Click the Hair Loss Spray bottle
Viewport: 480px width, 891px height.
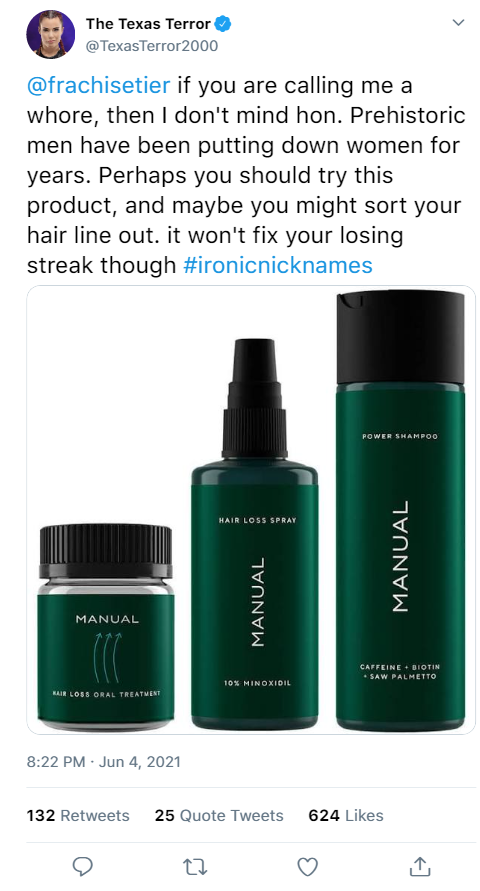(254, 534)
